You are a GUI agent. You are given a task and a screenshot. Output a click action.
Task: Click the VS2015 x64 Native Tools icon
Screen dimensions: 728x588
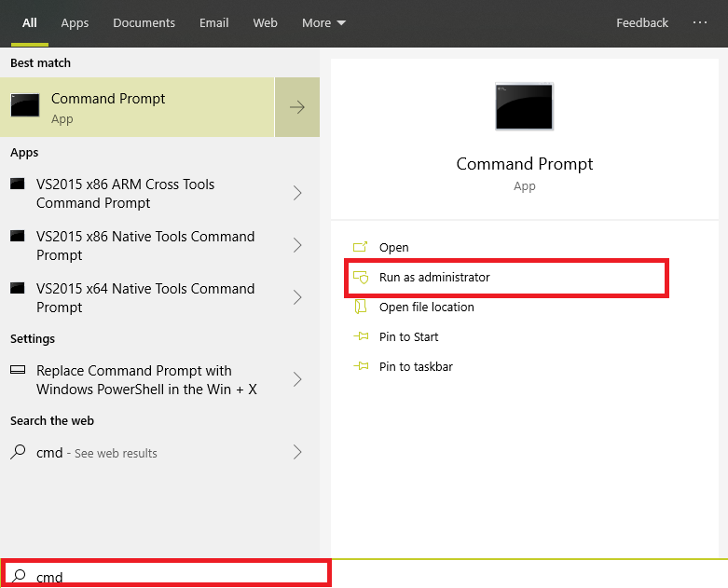click(x=18, y=289)
